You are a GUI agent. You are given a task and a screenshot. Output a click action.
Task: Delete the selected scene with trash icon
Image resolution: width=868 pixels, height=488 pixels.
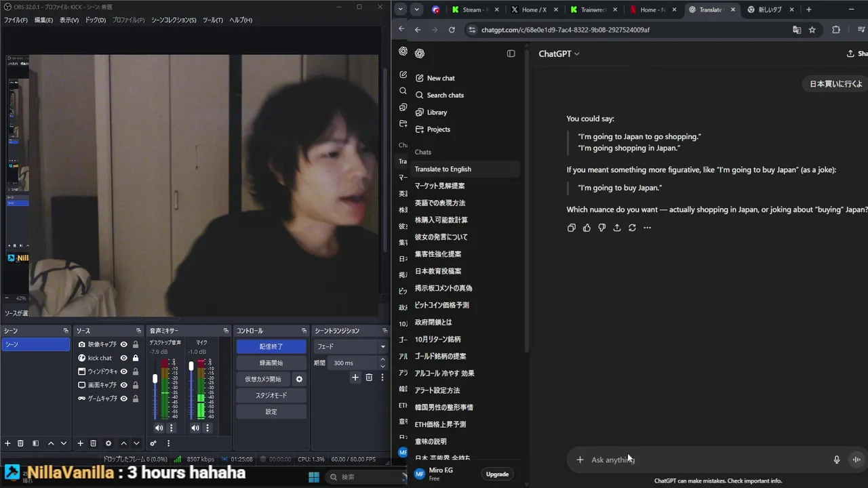click(20, 443)
